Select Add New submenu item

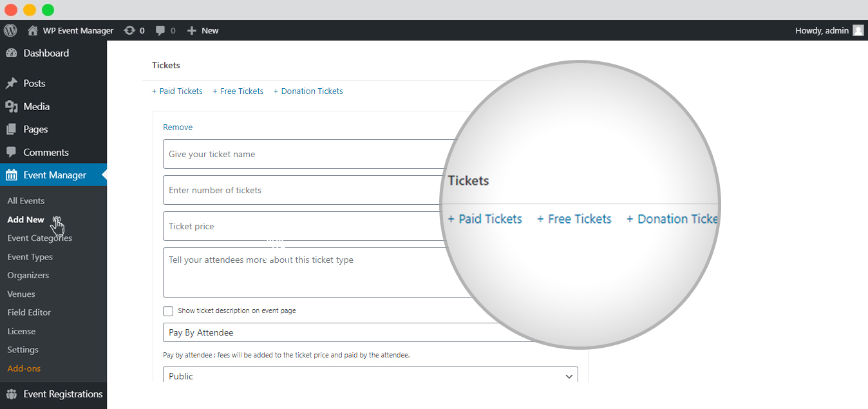26,220
